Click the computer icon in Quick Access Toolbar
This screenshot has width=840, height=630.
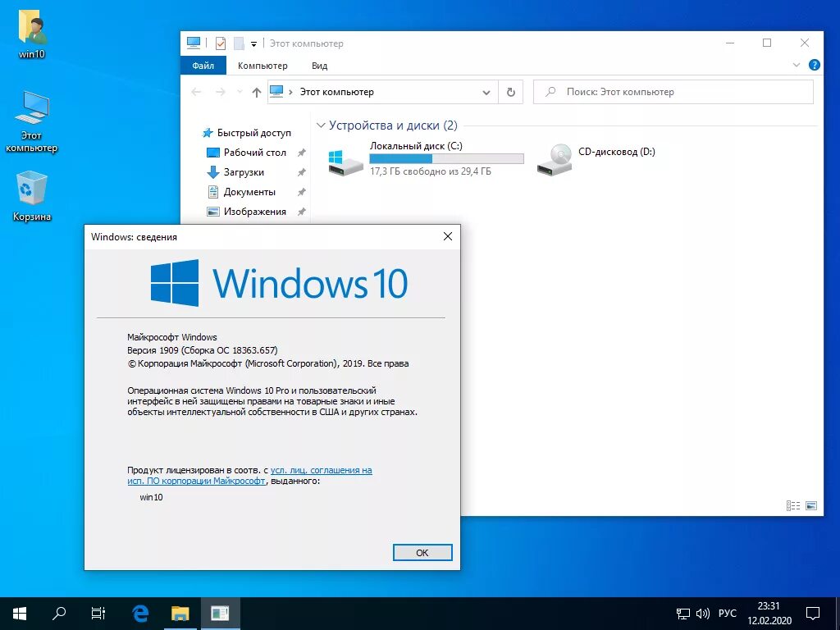(x=192, y=43)
